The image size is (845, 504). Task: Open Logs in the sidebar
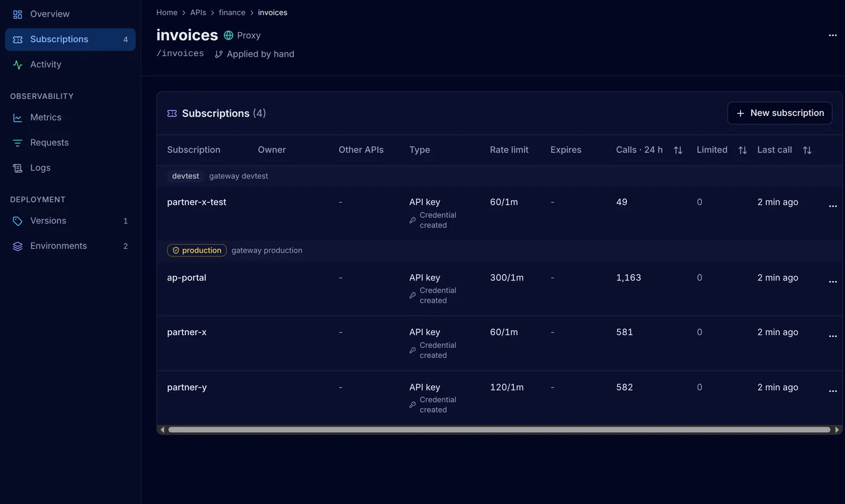[x=70, y=168]
